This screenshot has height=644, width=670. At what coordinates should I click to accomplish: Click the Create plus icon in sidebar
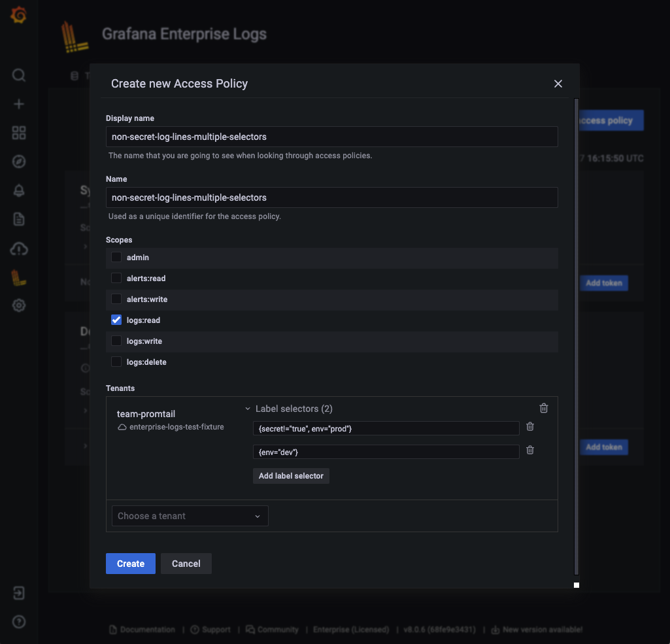click(x=18, y=103)
